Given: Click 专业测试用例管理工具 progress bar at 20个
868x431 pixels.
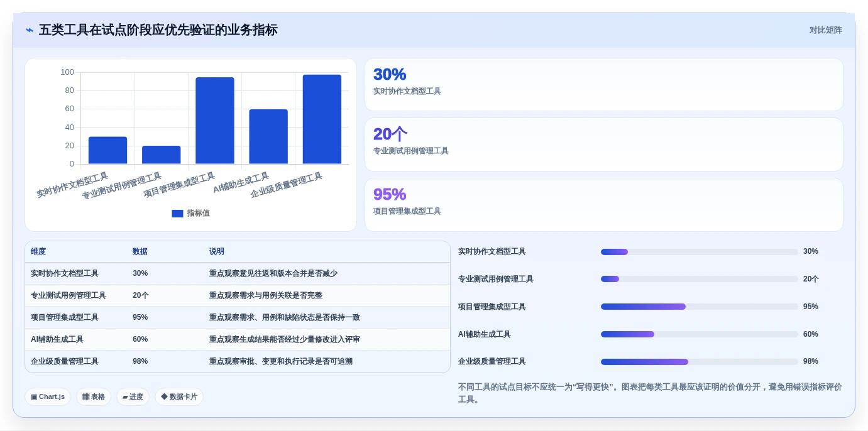Looking at the screenshot, I should coord(699,279).
